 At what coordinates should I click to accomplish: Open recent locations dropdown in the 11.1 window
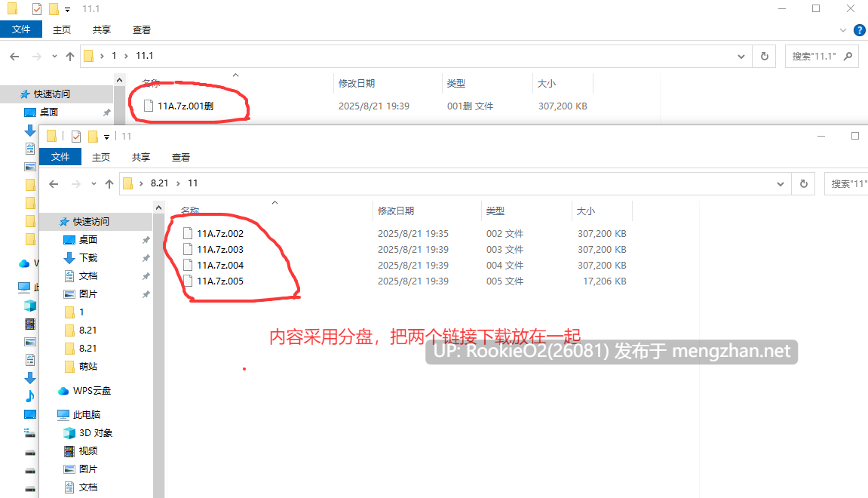point(54,56)
